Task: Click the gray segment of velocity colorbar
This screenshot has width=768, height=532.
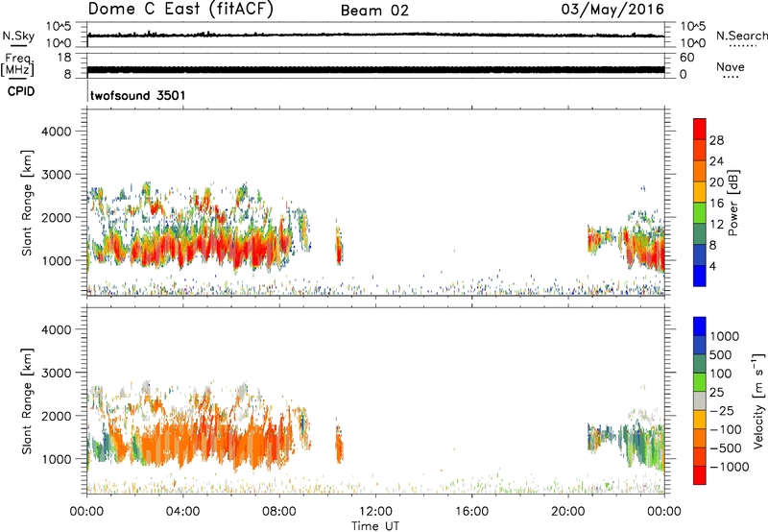Action: pos(700,400)
